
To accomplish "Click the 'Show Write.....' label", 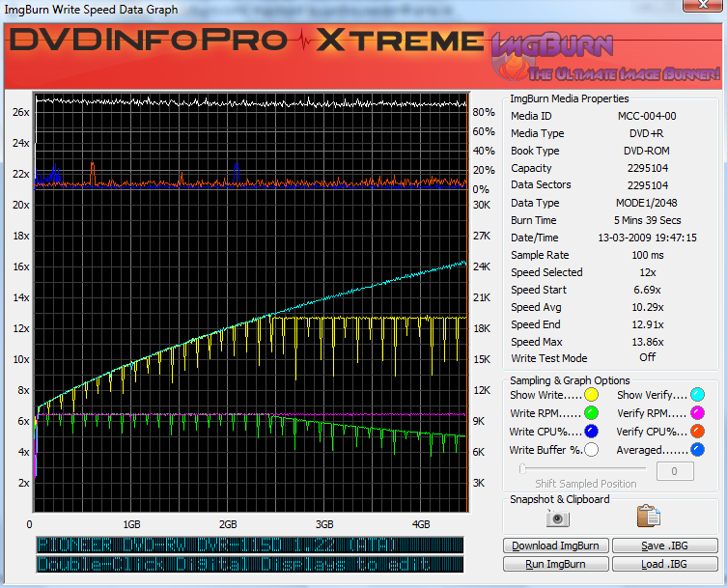I will pos(546,395).
